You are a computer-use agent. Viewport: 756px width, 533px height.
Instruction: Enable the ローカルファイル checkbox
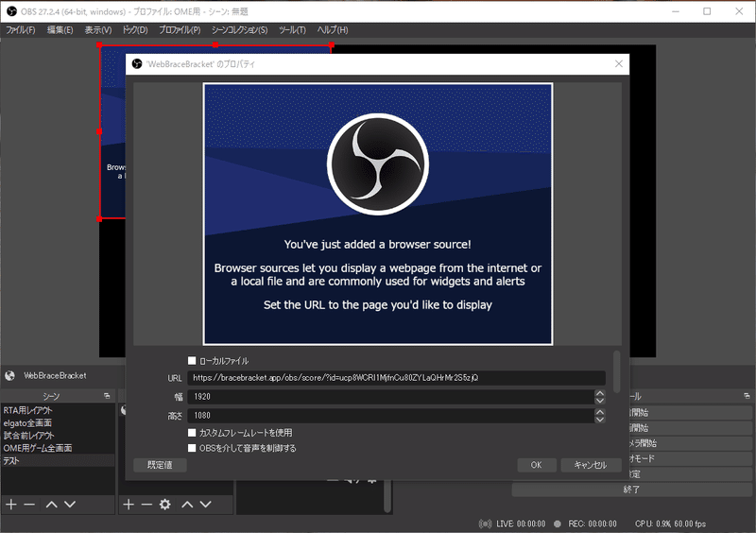pos(192,361)
